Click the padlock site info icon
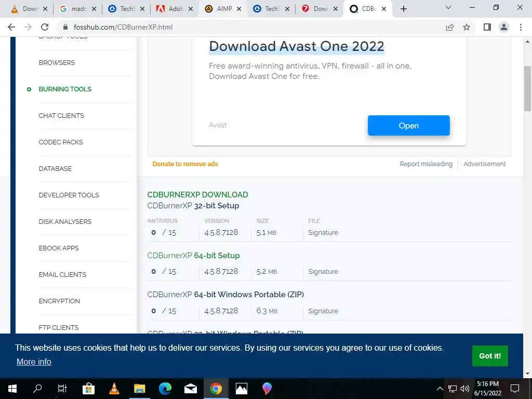This screenshot has width=532, height=399. tap(65, 27)
